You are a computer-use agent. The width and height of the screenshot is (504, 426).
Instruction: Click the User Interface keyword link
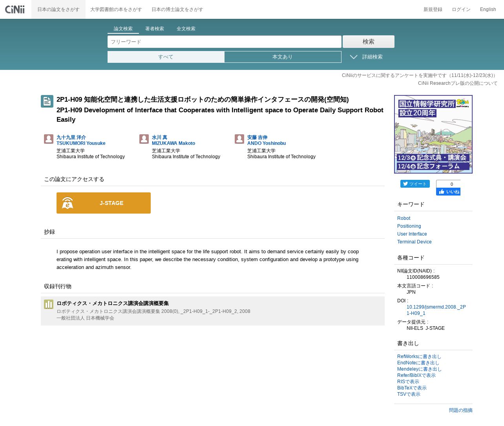click(412, 234)
